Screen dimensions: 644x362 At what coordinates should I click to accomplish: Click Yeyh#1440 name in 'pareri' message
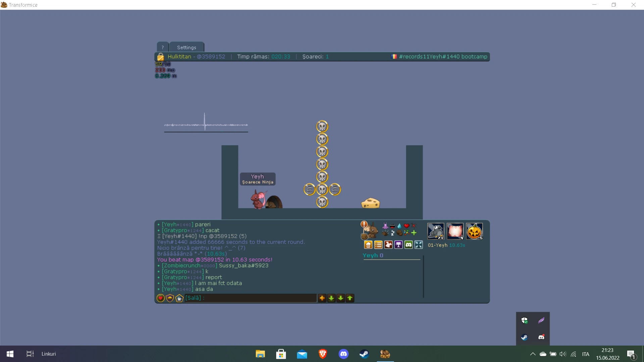178,224
